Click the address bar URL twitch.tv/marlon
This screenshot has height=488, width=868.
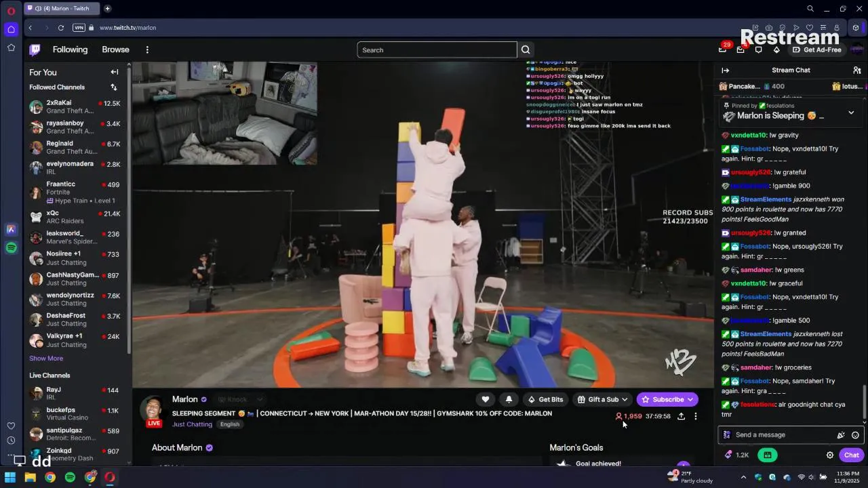[127, 28]
